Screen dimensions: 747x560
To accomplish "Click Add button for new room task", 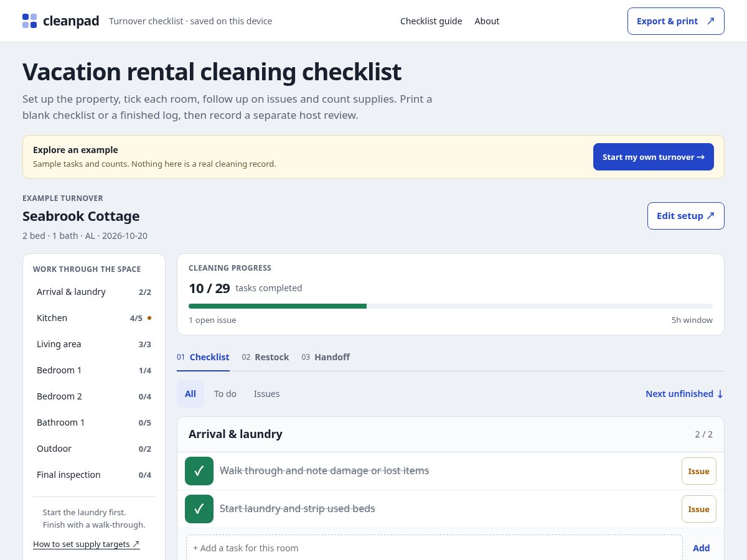I will click(702, 548).
